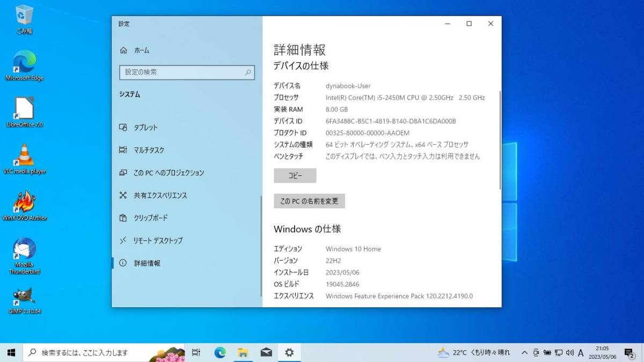This screenshot has width=644, height=362.
Task: Click the device ID 6FA3488C value
Action: pos(391,121)
